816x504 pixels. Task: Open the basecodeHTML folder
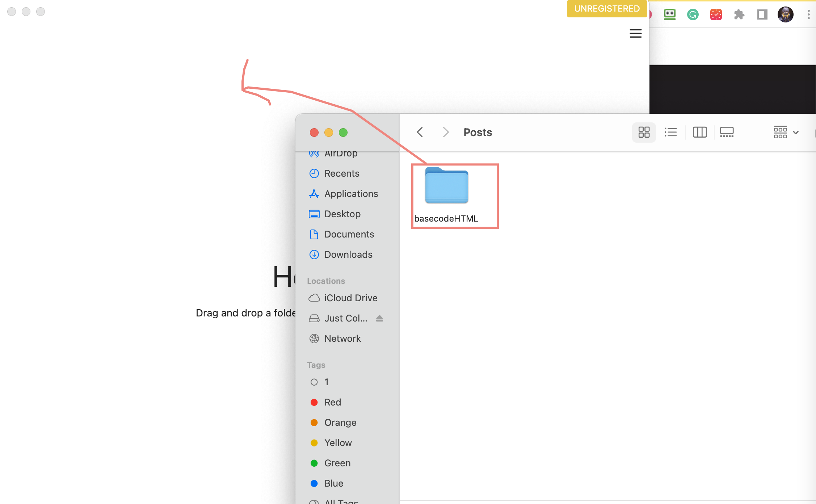(446, 186)
